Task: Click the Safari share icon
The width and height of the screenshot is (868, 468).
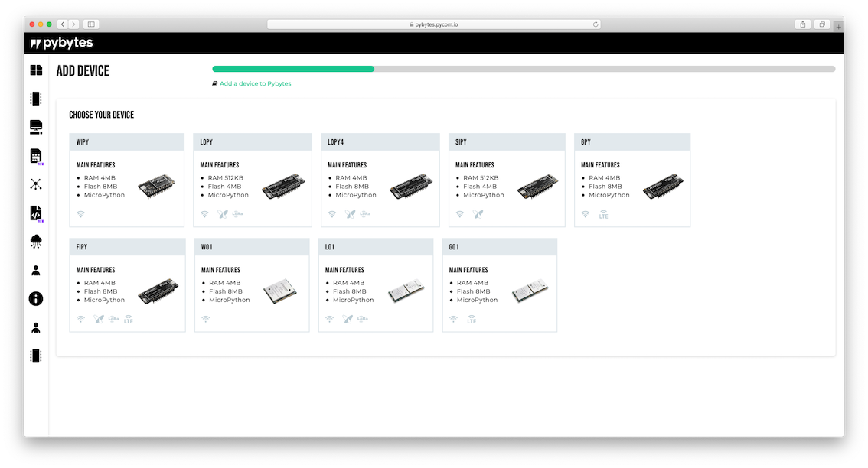Action: (x=802, y=24)
